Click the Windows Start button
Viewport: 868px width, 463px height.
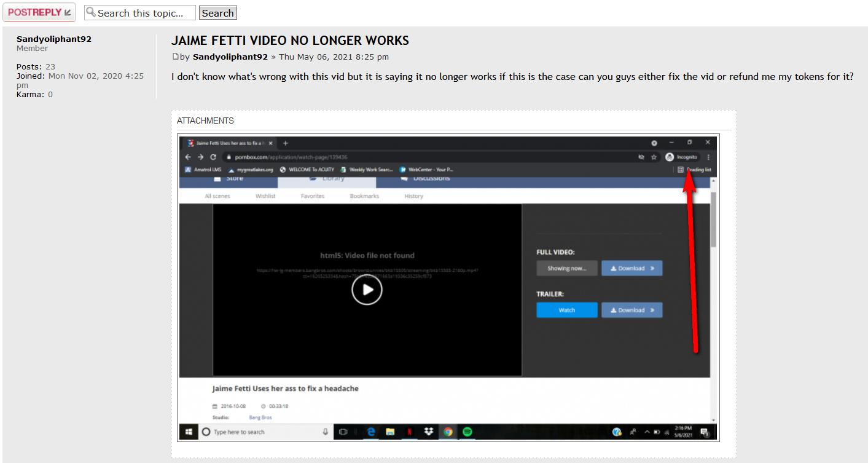[x=189, y=432]
